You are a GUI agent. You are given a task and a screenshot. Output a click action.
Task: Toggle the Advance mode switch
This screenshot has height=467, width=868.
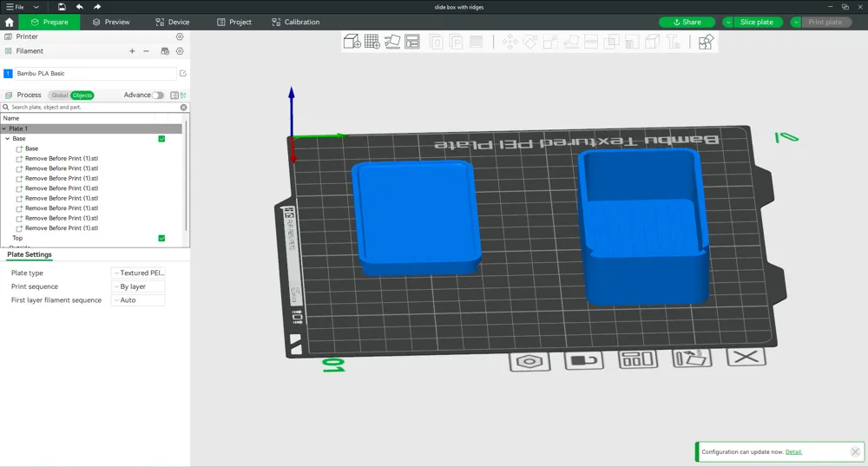(x=158, y=95)
